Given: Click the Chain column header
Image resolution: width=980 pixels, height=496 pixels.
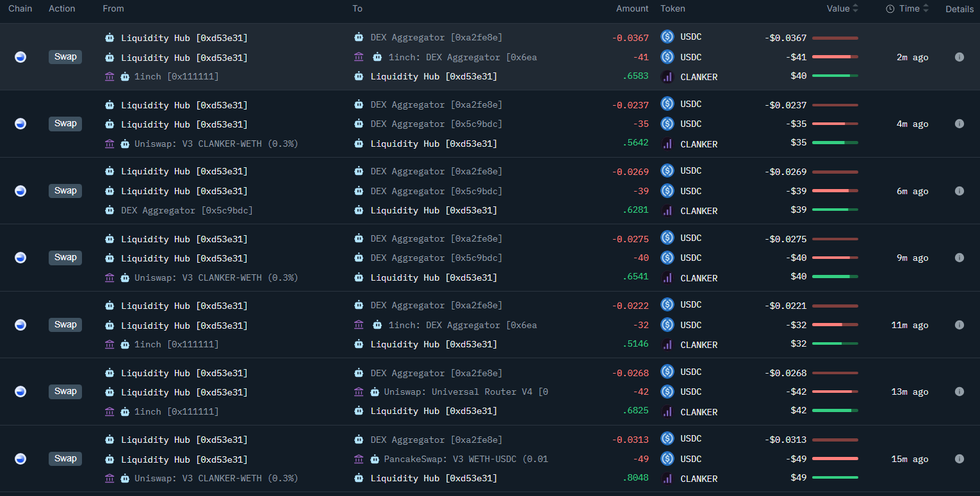Looking at the screenshot, I should (20, 8).
